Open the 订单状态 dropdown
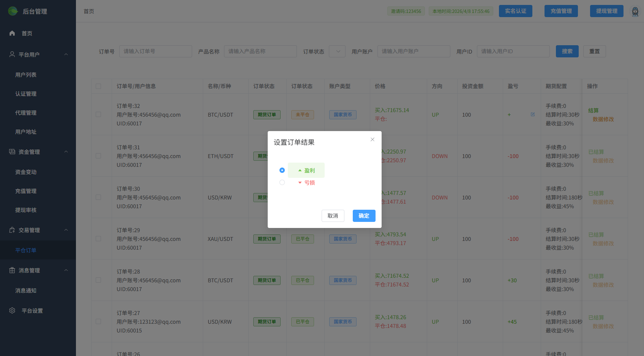The width and height of the screenshot is (644, 356). click(x=337, y=51)
